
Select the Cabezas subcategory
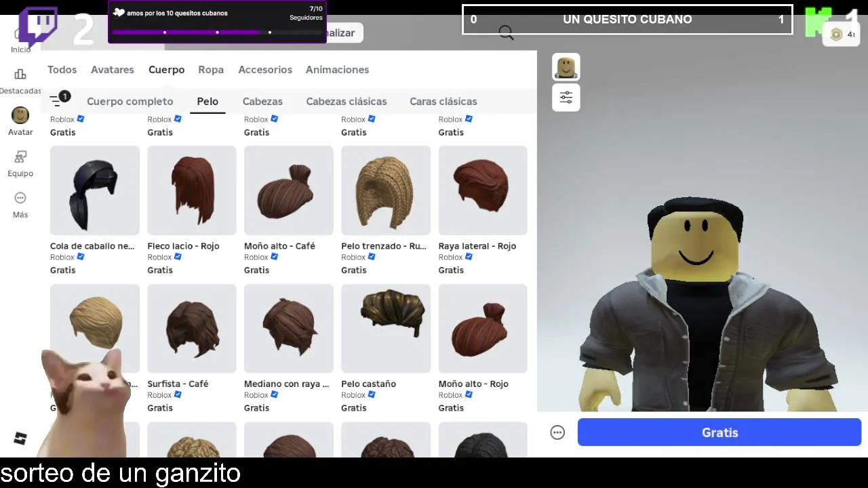pos(262,102)
